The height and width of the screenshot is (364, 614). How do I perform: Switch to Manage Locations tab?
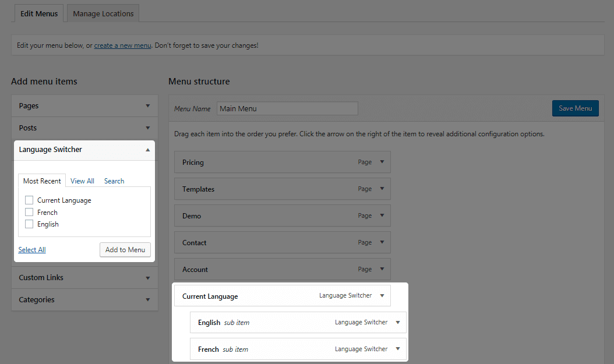click(x=103, y=13)
